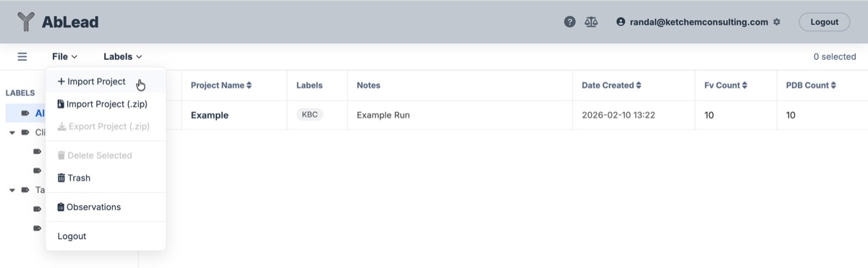Open the Labels dropdown menu
The image size is (868, 268).
[x=123, y=56]
